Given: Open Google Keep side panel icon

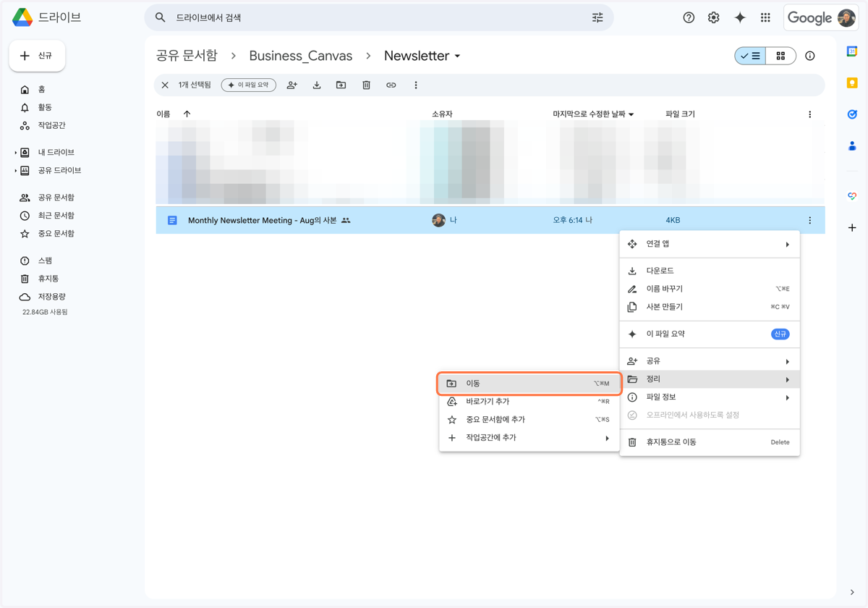Looking at the screenshot, I should [852, 83].
